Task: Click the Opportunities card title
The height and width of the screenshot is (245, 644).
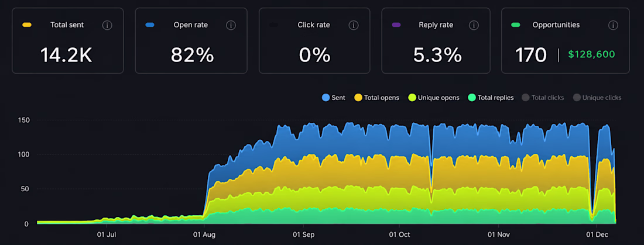Action: point(556,25)
